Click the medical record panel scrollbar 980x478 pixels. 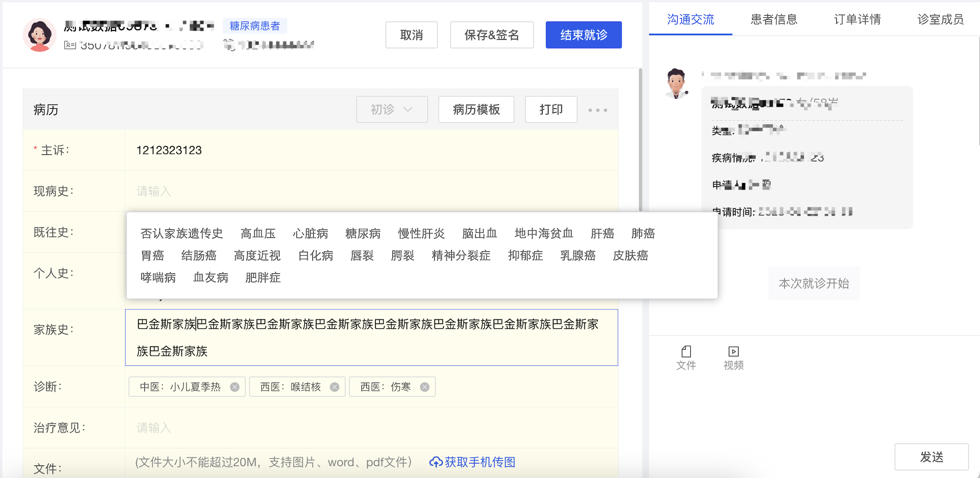(641, 140)
